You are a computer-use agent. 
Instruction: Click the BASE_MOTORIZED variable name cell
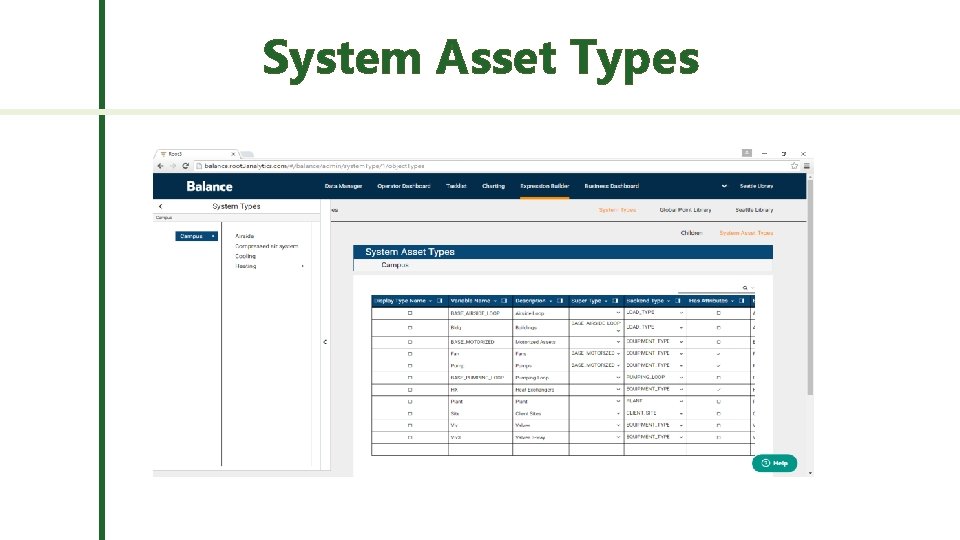tap(480, 342)
